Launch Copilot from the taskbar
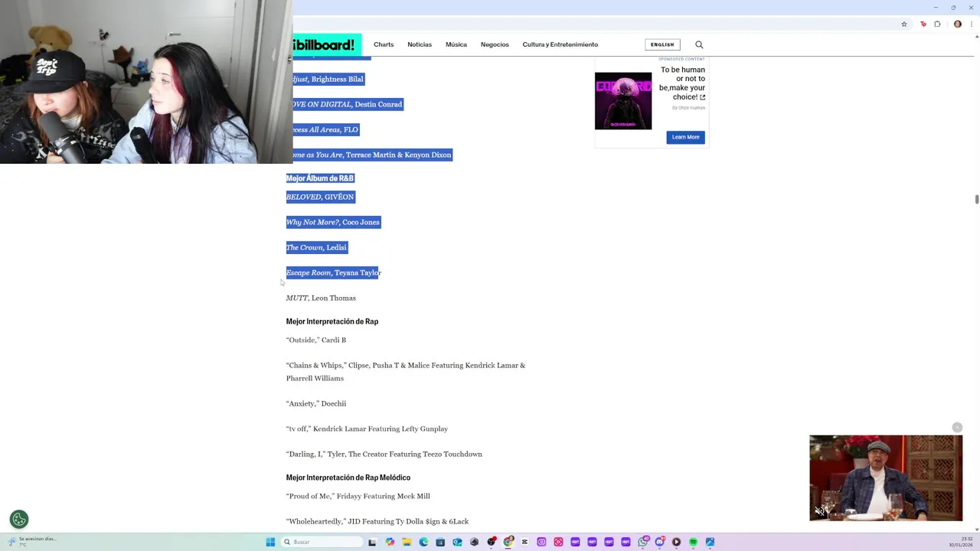The width and height of the screenshot is (980, 551). pos(390,542)
